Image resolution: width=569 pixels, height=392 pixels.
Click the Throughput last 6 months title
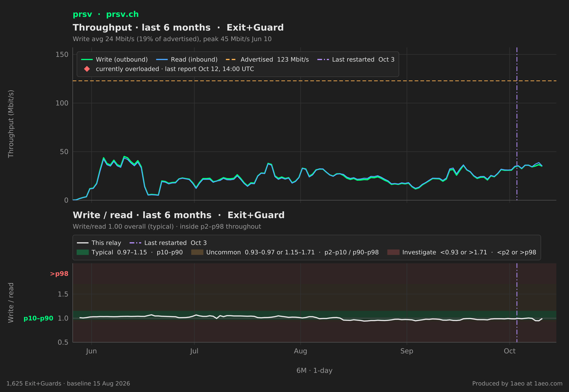click(x=178, y=28)
